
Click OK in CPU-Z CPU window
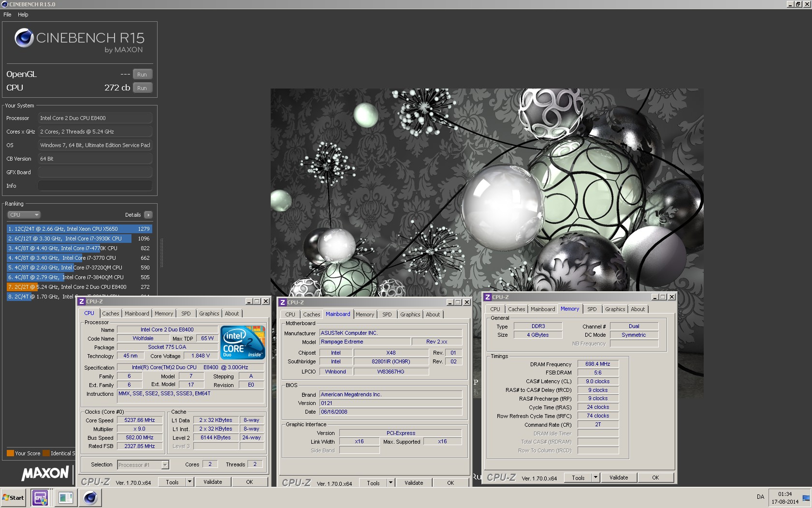point(249,482)
